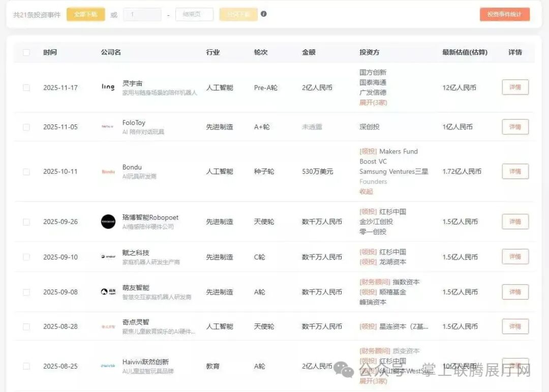The width and height of the screenshot is (549, 392).
Task: Click the start page input field showing 1
Action: [x=142, y=14]
